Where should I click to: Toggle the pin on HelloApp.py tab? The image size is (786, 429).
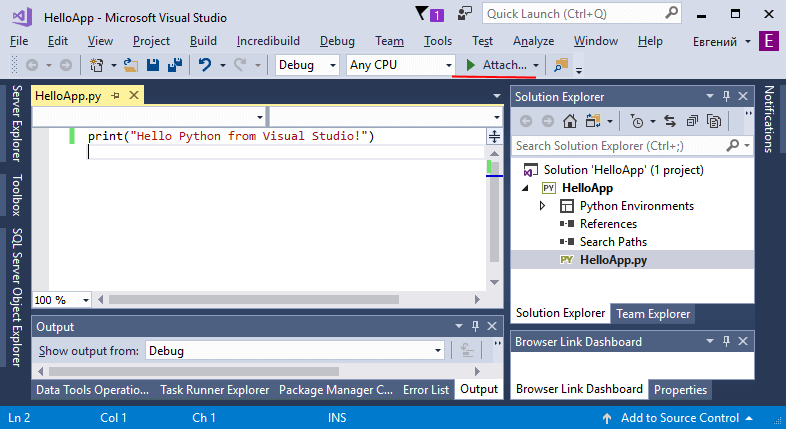tap(116, 95)
